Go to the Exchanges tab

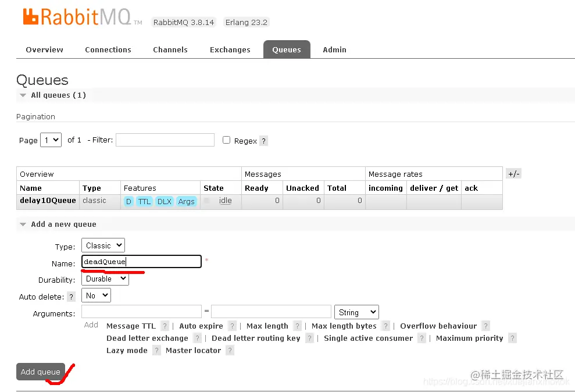click(x=230, y=49)
